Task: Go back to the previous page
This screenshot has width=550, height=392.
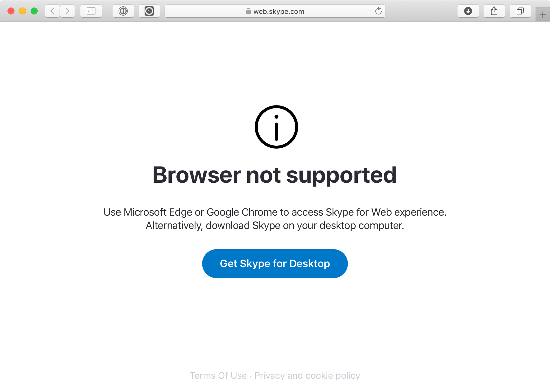Action: (x=52, y=11)
